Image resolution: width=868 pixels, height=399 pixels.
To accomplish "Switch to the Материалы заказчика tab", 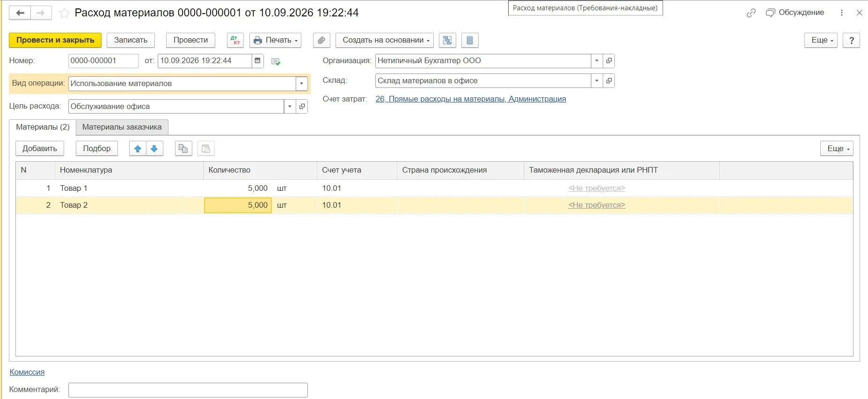I will 122,127.
